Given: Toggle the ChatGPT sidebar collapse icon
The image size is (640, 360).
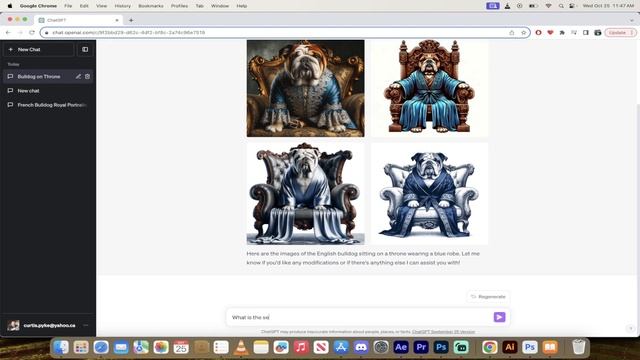Looking at the screenshot, I should coord(85,49).
